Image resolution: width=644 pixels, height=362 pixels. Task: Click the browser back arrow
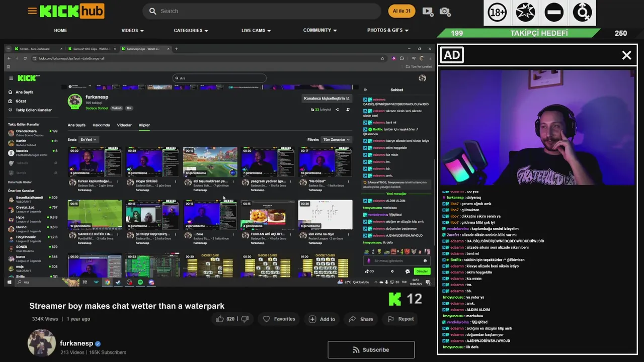[x=9, y=58]
